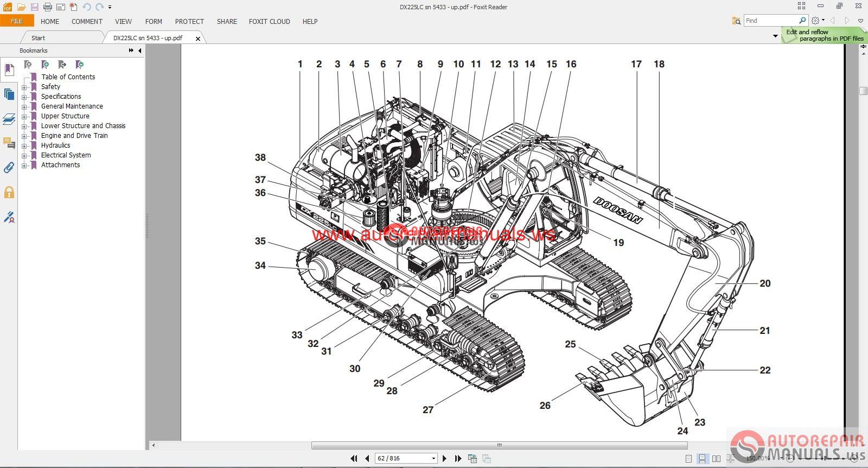This screenshot has width=868, height=468.
Task: Open the Security lock panel icon
Action: tap(9, 192)
